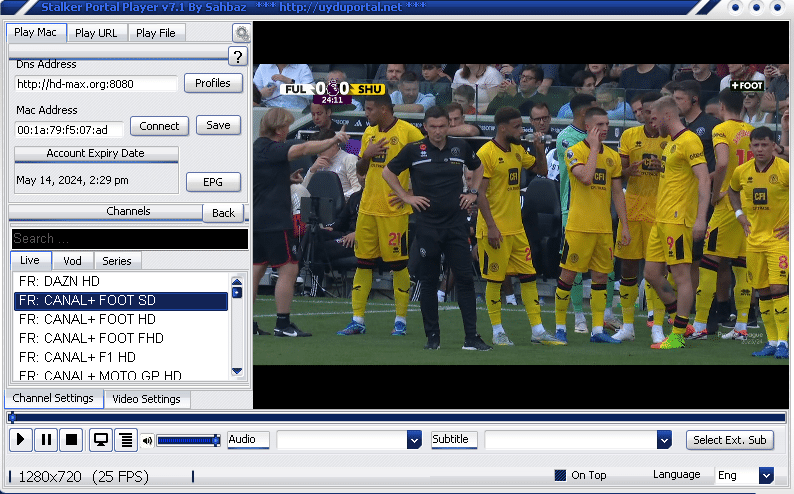Select the Series tab
The image size is (794, 494).
[x=117, y=261]
